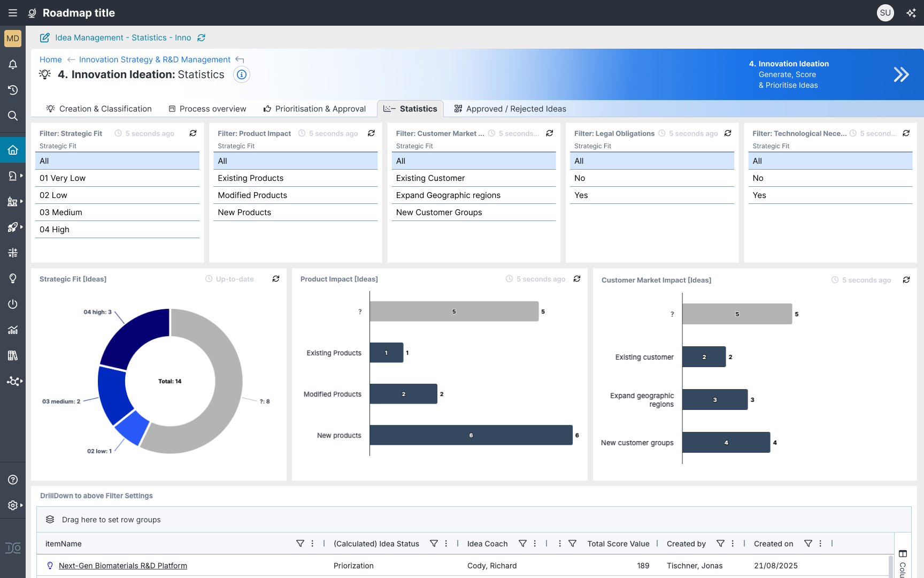Switch to Prioritisation & Approval tab
The image size is (924, 578).
point(314,109)
